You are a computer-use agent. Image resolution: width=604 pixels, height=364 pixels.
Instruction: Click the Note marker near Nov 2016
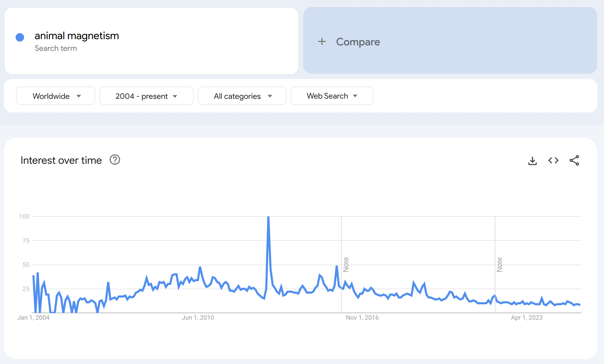pos(346,264)
